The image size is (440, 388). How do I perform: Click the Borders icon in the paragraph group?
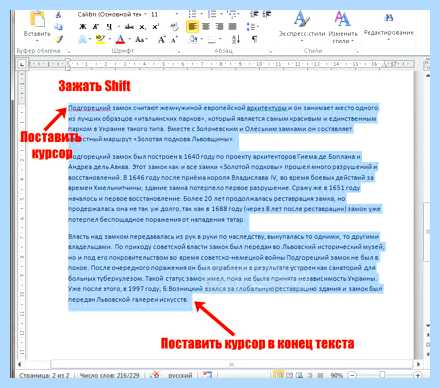coord(212,40)
